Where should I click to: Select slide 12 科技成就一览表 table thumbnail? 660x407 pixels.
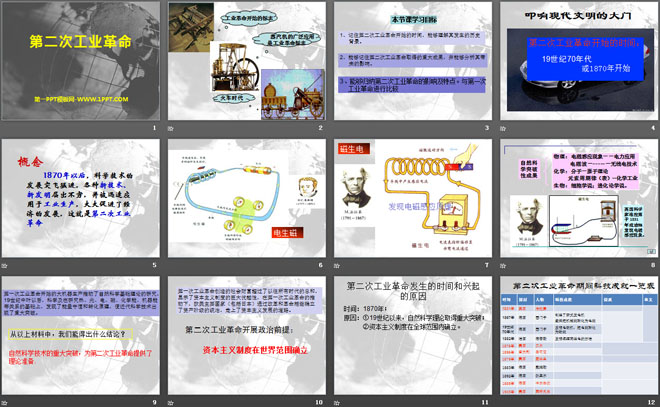[x=579, y=335]
